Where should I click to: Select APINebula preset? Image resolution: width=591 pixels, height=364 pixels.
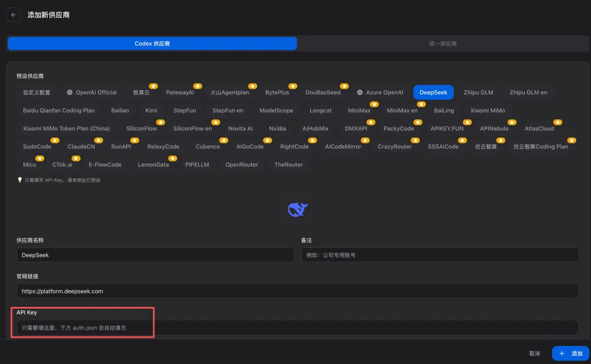click(x=494, y=129)
